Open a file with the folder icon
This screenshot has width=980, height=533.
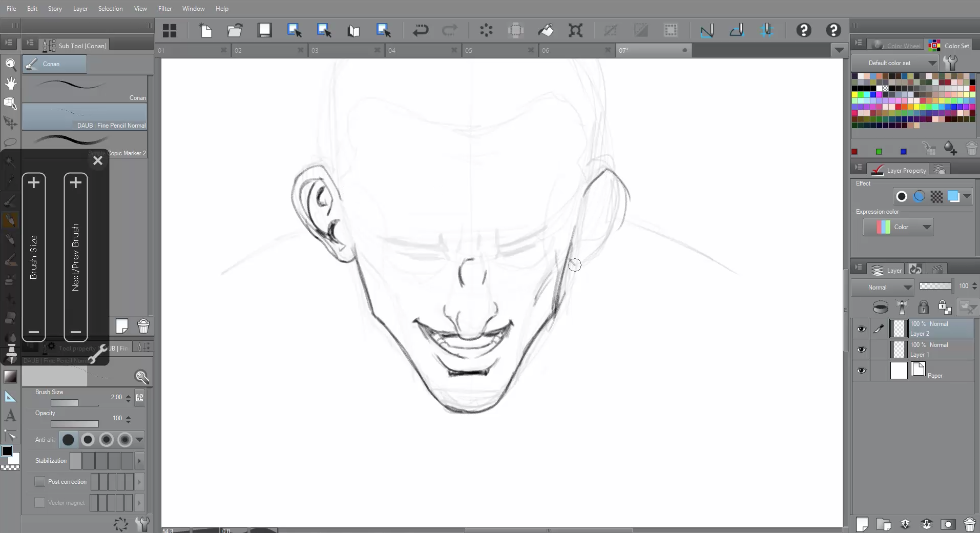235,31
